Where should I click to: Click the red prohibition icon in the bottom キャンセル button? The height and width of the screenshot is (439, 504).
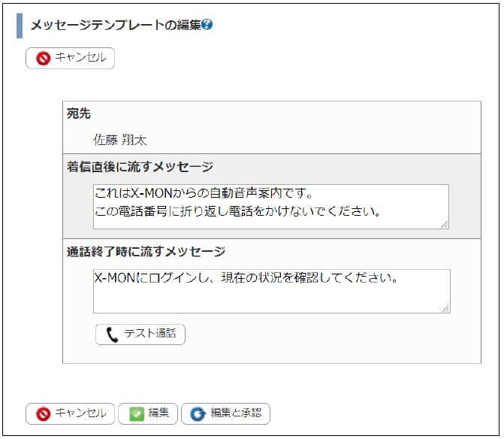click(x=43, y=413)
